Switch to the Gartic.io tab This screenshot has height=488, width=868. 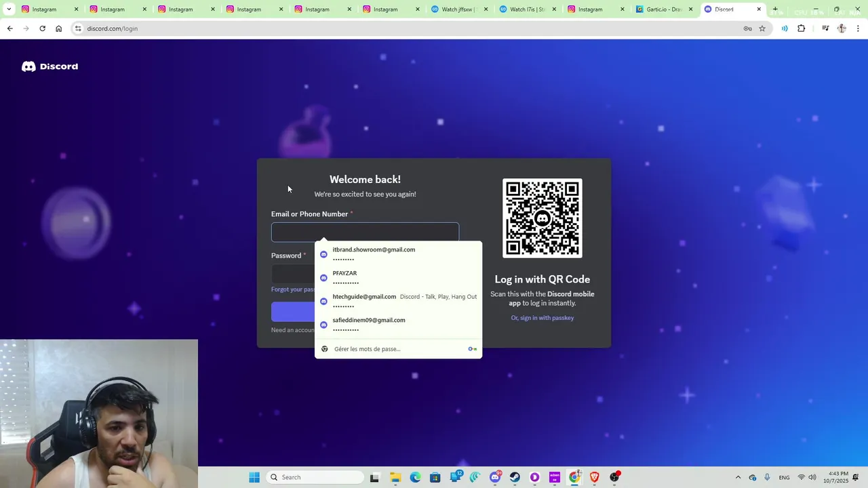pos(663,9)
